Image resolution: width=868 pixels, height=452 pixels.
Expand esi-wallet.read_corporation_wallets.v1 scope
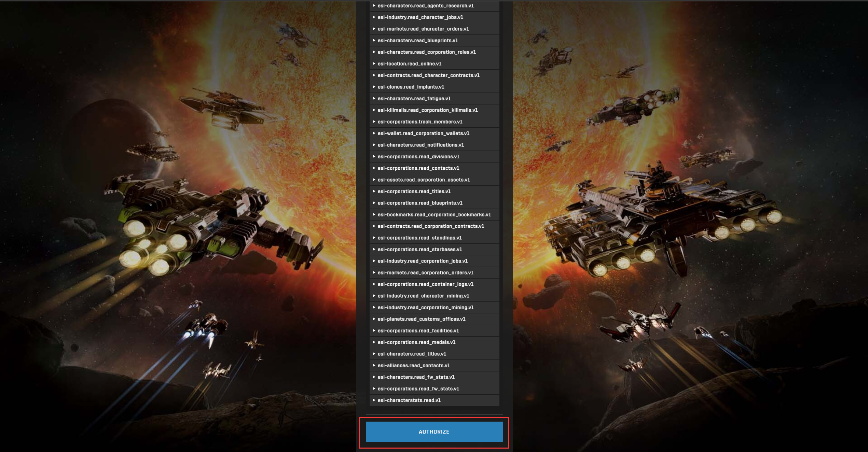423,133
